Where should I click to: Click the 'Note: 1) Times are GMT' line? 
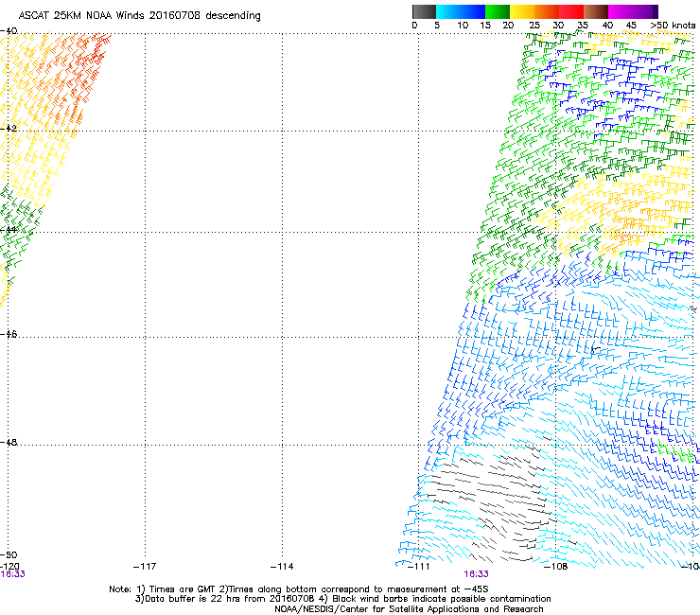[298, 589]
